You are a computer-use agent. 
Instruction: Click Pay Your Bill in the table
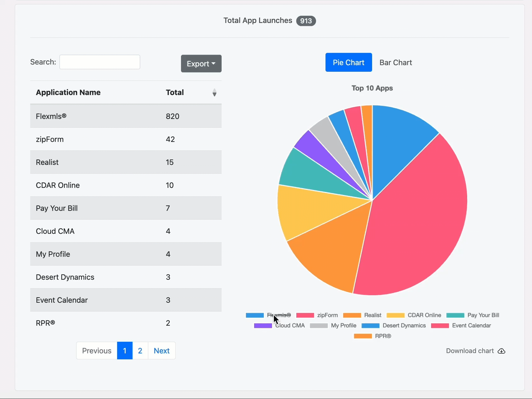(57, 208)
